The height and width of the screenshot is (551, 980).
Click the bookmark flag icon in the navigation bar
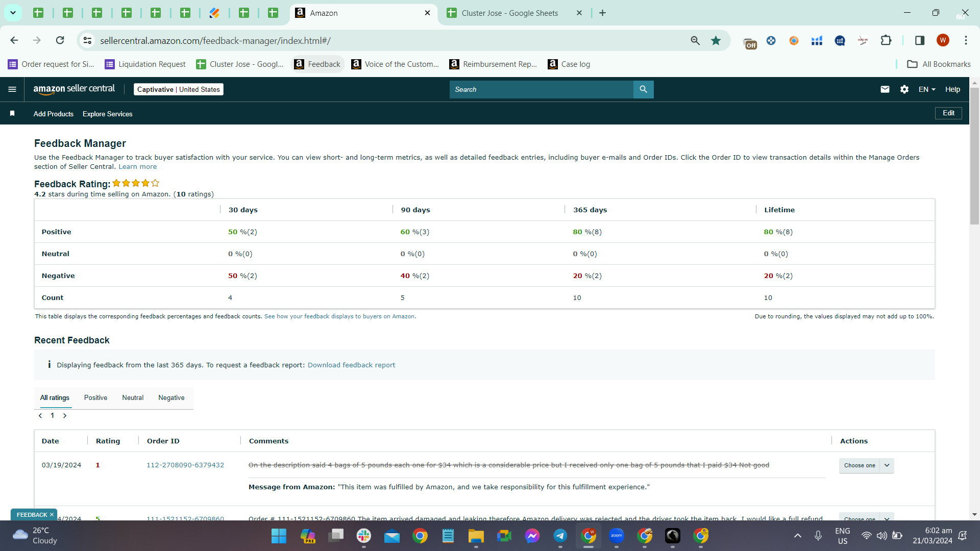12,113
